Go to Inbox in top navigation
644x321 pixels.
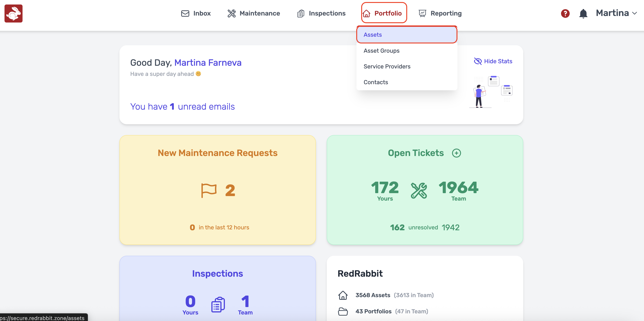click(x=196, y=13)
